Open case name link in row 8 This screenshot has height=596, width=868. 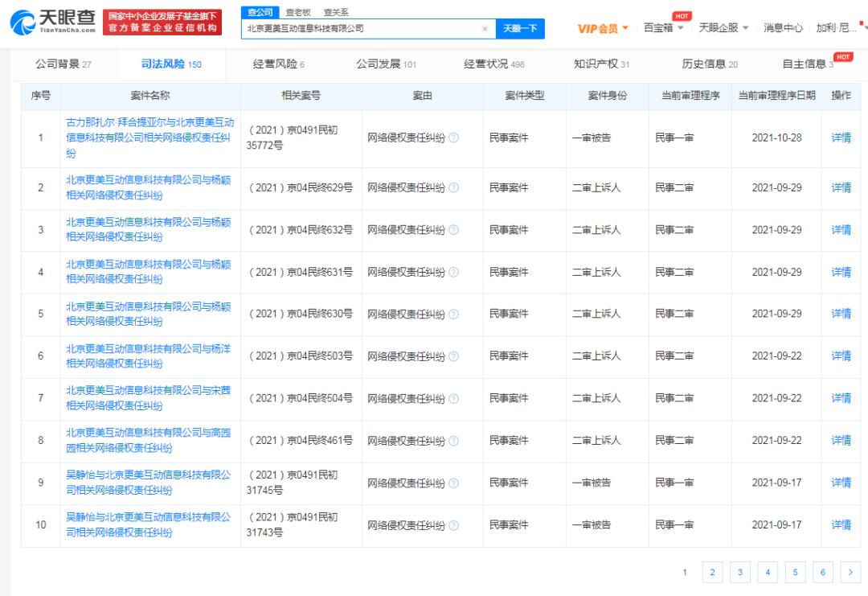[148, 440]
